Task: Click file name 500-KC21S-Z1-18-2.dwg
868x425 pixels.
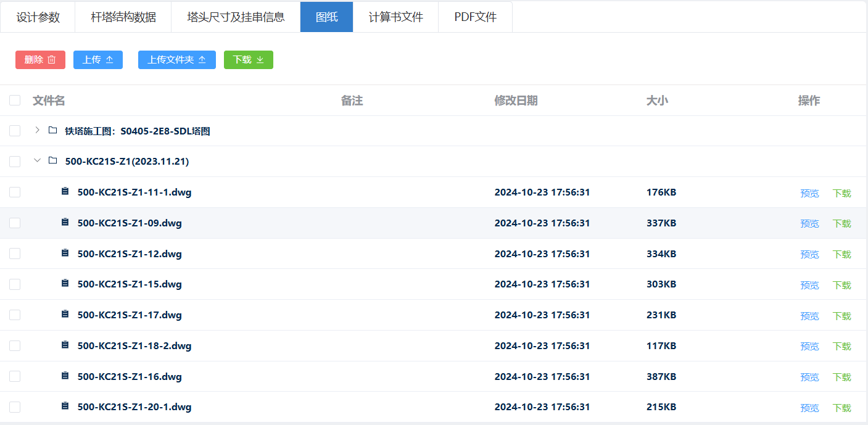Action: click(134, 345)
